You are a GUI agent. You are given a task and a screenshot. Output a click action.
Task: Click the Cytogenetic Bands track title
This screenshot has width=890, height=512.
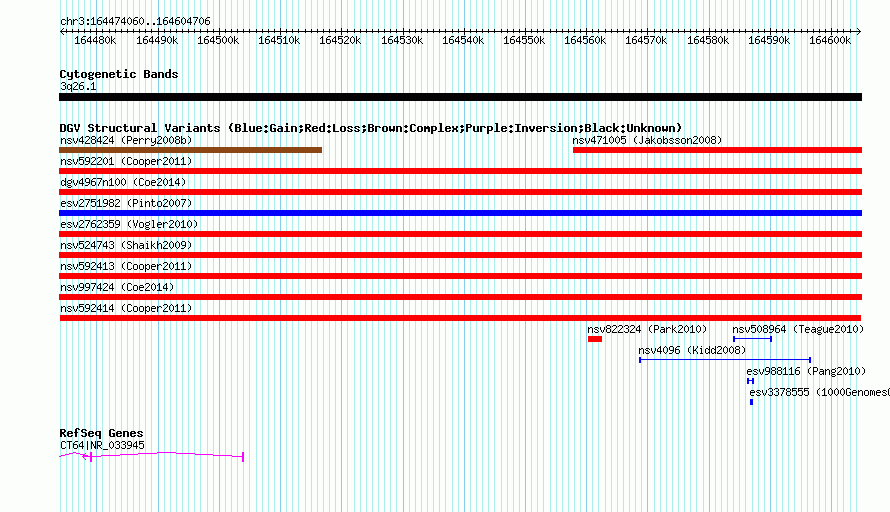pos(119,74)
